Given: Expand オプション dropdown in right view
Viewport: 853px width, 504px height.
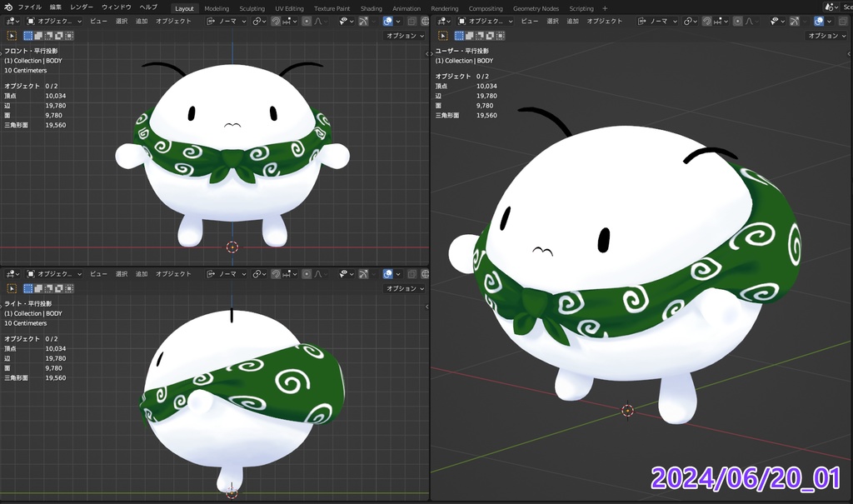Looking at the screenshot, I should click(405, 288).
